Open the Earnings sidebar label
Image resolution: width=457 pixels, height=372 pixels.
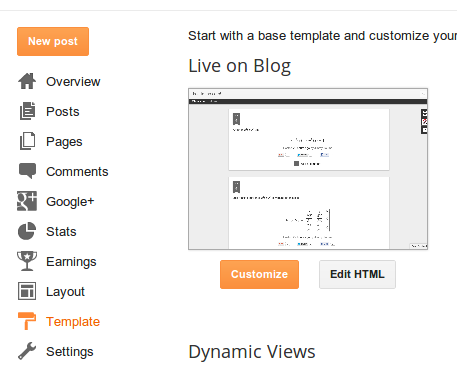coord(71,262)
